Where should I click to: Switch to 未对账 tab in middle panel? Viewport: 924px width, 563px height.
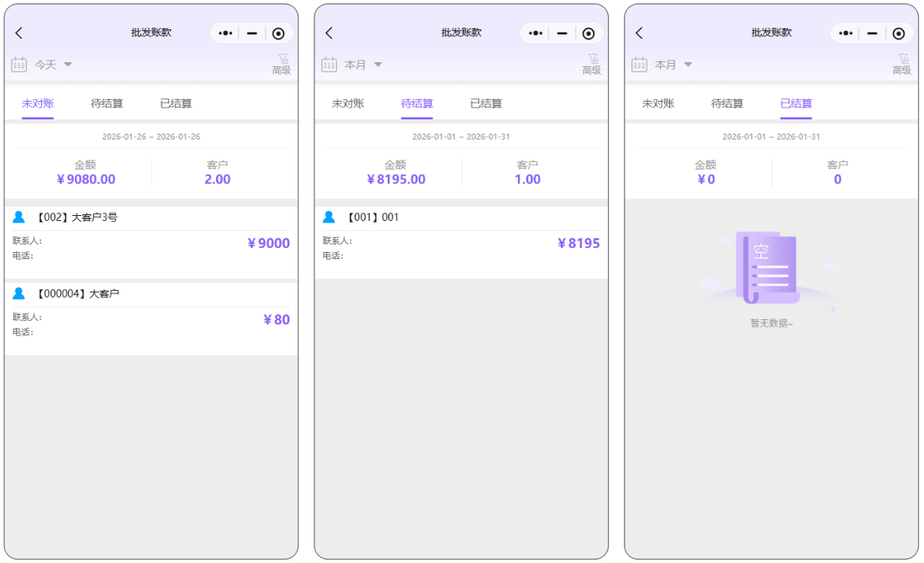pyautogui.click(x=348, y=103)
